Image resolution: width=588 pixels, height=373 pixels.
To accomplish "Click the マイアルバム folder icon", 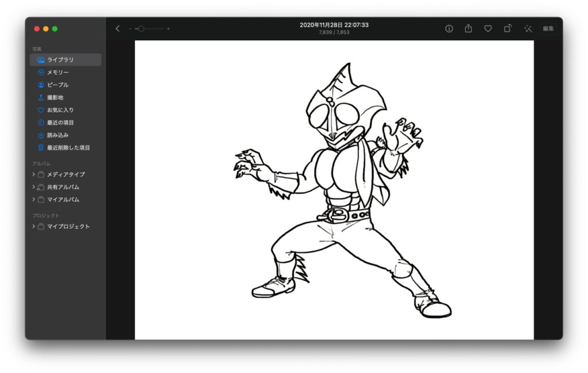I will [41, 199].
